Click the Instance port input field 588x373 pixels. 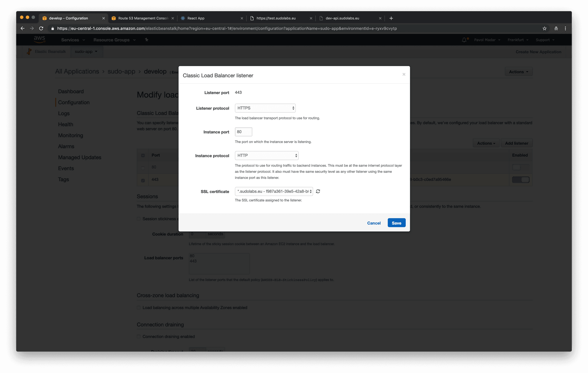[x=243, y=132]
